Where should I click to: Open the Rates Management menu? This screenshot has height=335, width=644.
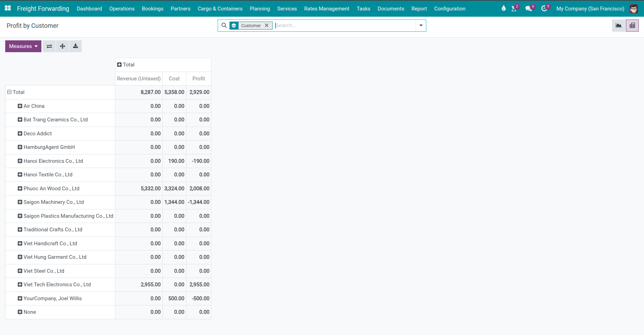tap(327, 9)
